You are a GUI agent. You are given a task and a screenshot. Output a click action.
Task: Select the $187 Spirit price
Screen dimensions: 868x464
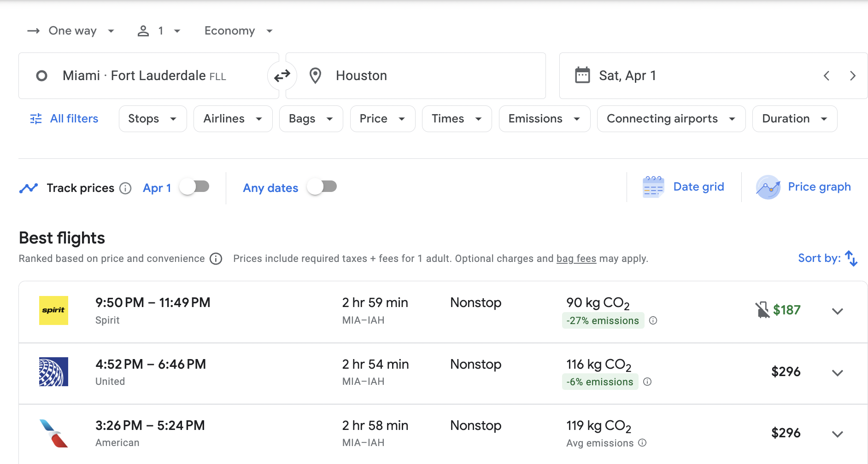coord(787,310)
